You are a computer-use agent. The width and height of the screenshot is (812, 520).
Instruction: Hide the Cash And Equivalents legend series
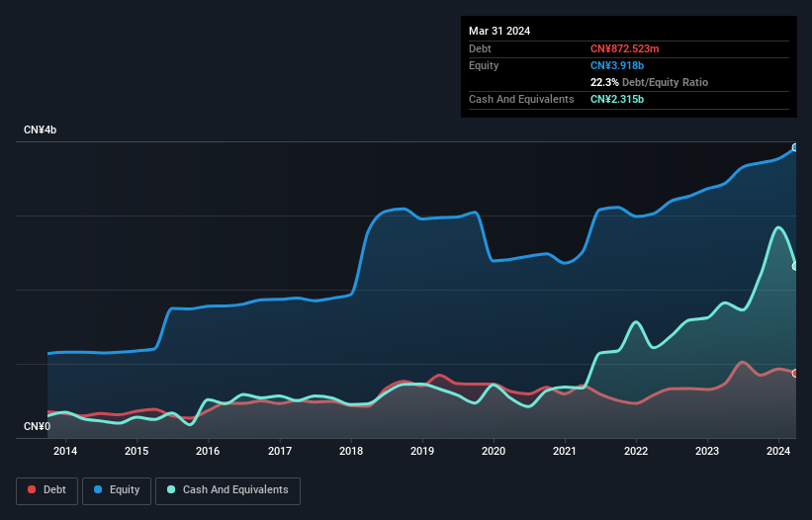pyautogui.click(x=227, y=490)
